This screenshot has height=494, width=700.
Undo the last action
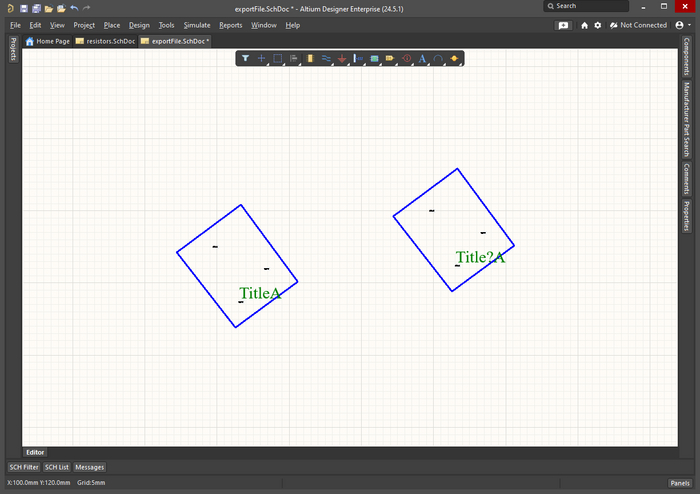74,8
